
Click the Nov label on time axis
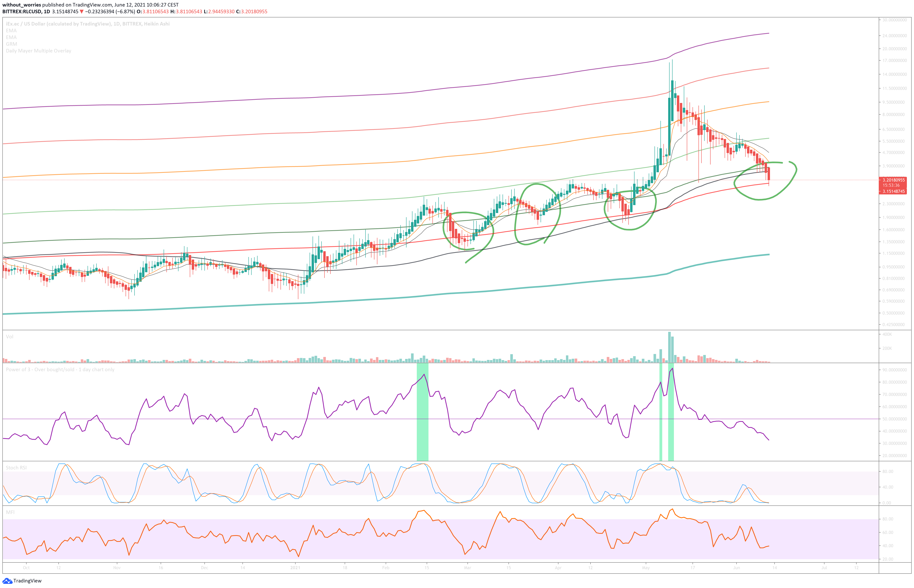[x=117, y=568]
